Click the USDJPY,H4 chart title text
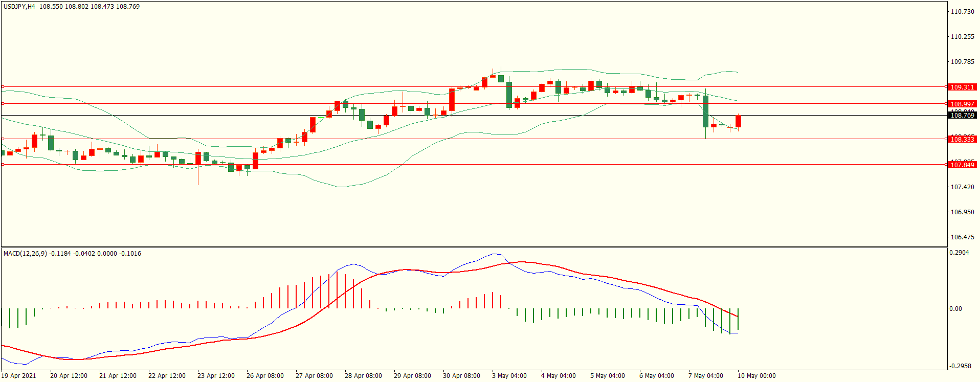 click(x=19, y=7)
